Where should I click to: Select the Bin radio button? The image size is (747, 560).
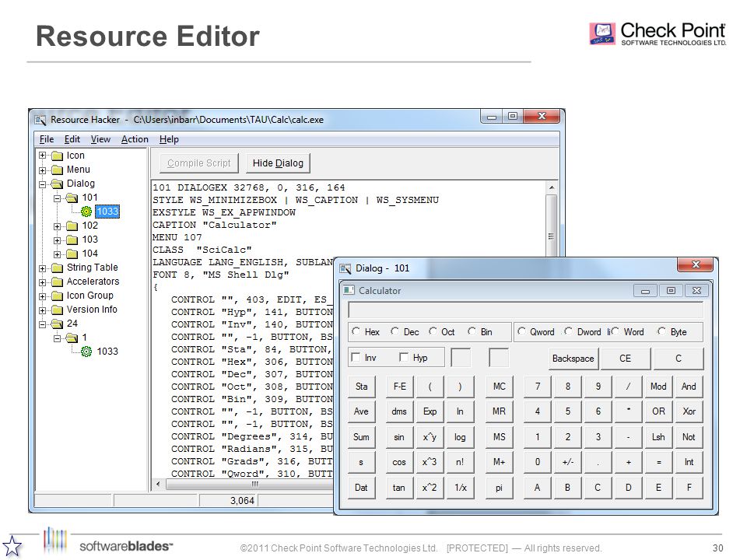472,331
